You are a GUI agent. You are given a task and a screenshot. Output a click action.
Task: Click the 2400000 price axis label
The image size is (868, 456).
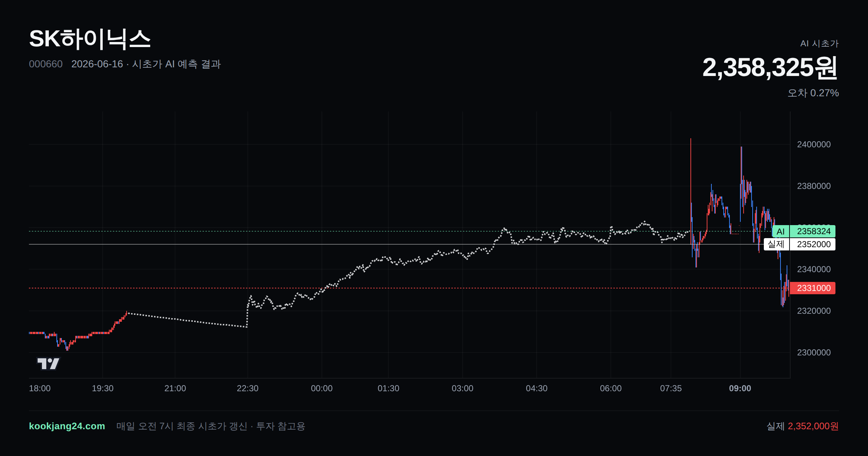[x=814, y=144]
